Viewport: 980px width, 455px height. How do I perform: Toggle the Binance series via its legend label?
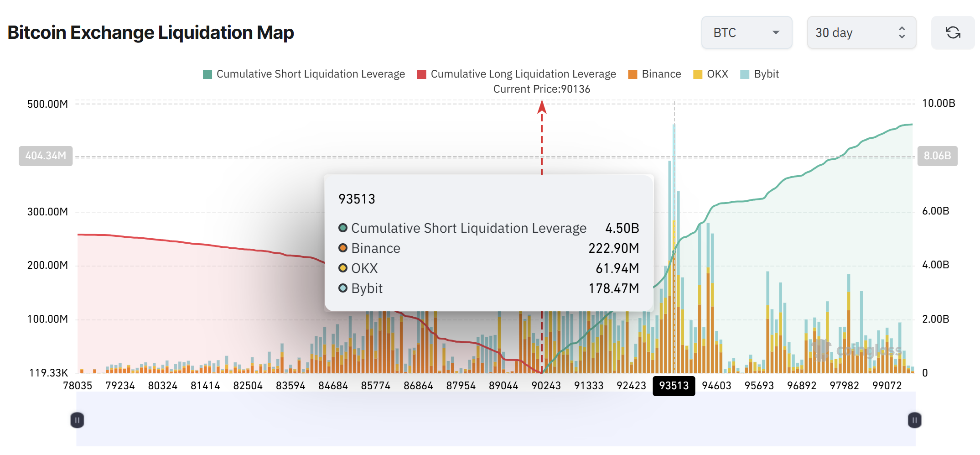click(x=661, y=73)
